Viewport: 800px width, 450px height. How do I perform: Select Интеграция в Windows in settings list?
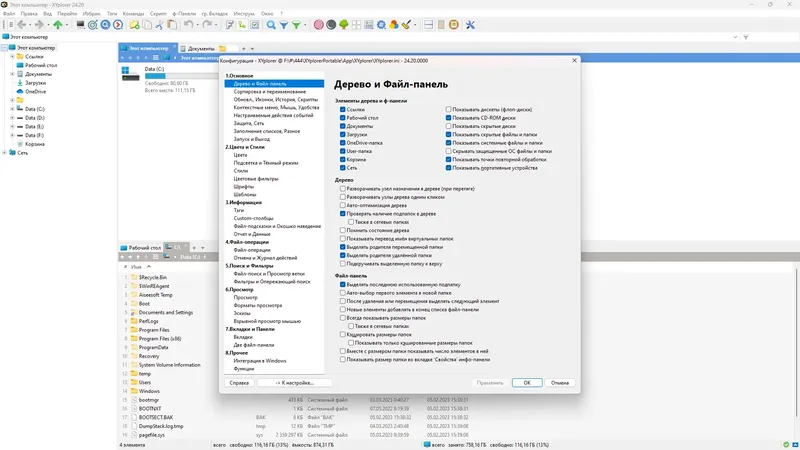tap(260, 361)
